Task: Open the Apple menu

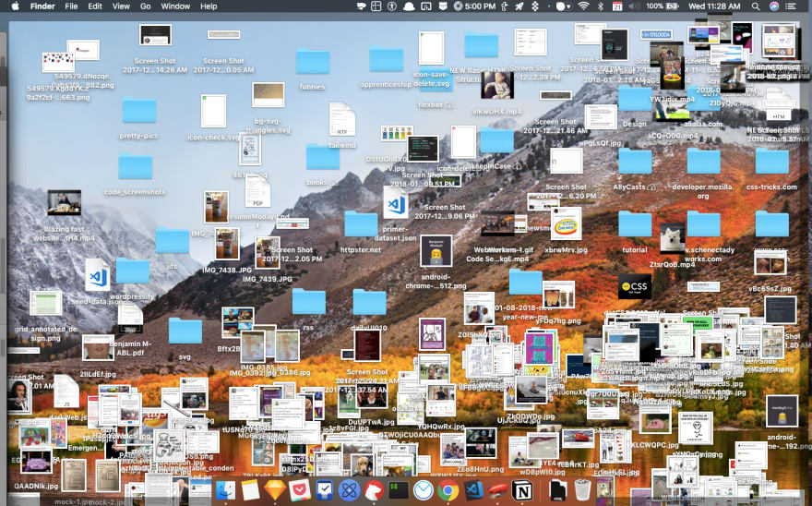Action: [15, 6]
